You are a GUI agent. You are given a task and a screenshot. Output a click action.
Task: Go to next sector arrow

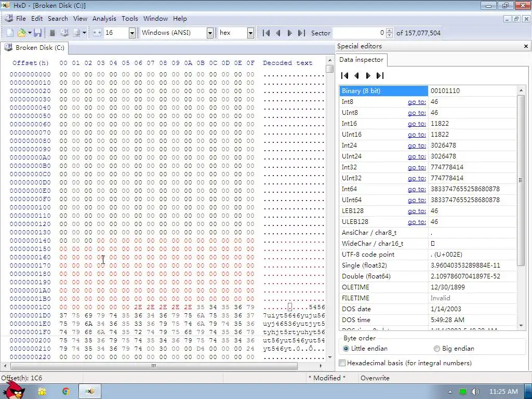[x=289, y=33]
